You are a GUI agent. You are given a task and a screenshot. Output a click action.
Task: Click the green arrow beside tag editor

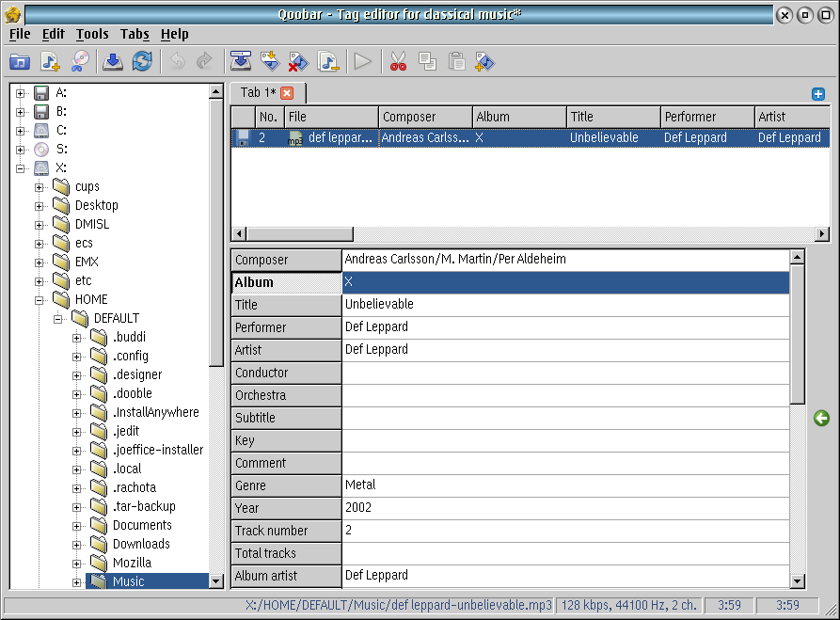click(821, 419)
